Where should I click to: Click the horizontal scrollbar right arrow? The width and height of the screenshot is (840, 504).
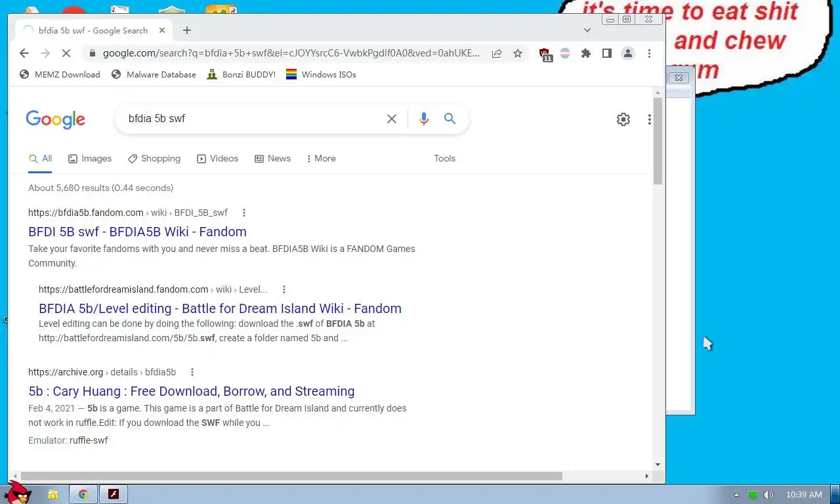[647, 476]
